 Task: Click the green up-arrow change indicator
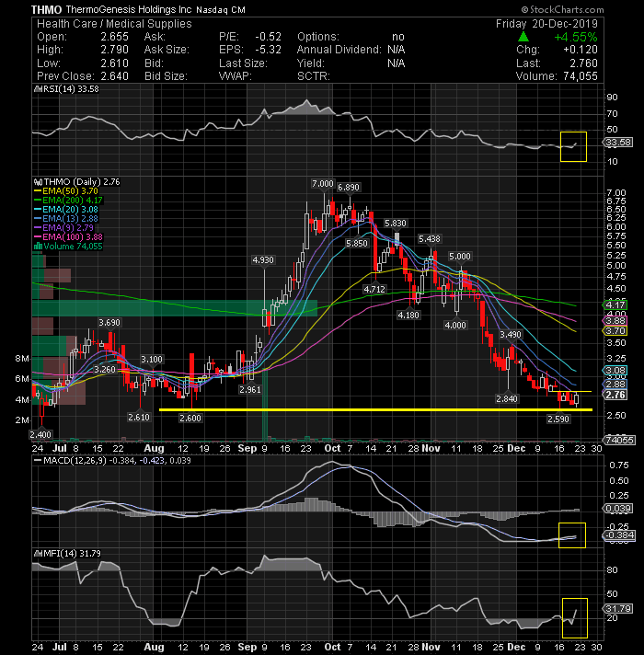(523, 37)
